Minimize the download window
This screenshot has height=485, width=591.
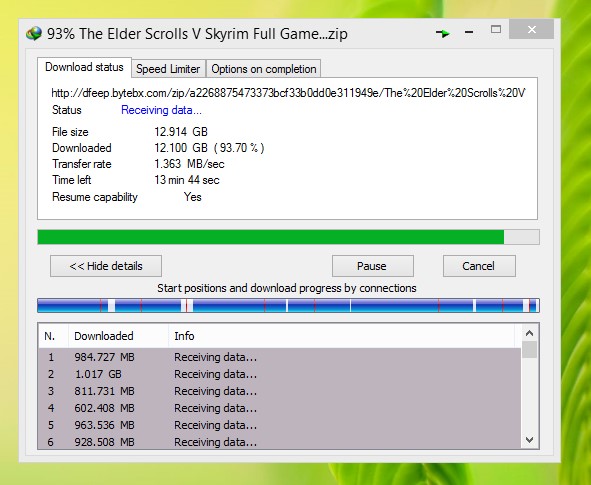coord(469,32)
